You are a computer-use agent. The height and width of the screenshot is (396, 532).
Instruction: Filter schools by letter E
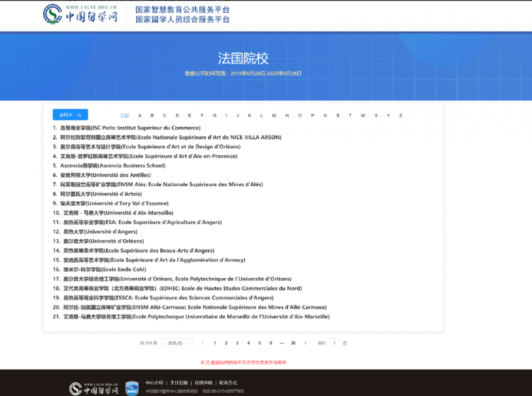(190, 116)
